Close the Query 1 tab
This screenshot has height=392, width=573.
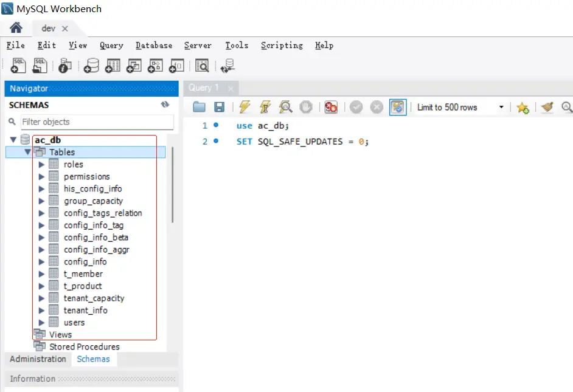[x=231, y=88]
